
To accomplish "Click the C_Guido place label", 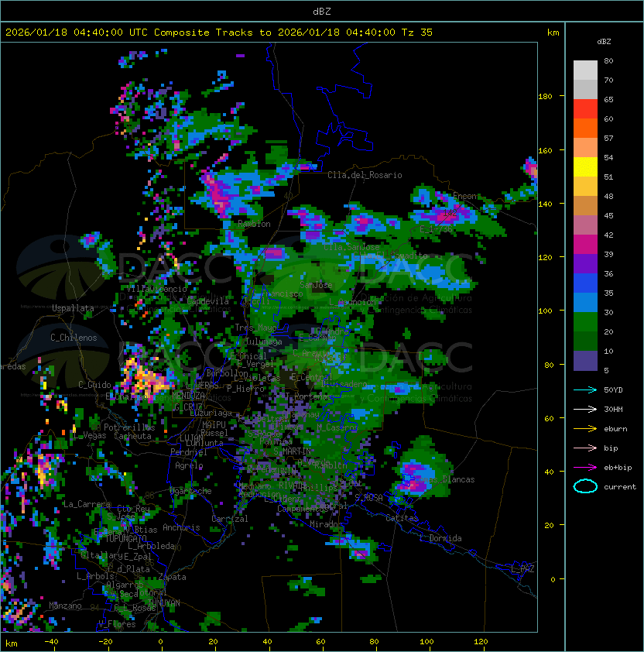I will tap(94, 385).
